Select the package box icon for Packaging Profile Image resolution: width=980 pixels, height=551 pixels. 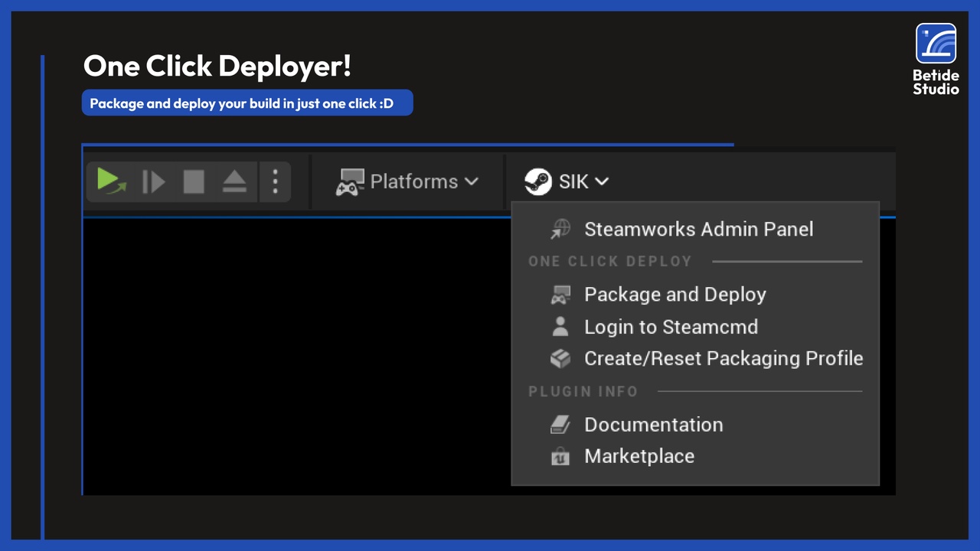click(x=560, y=358)
